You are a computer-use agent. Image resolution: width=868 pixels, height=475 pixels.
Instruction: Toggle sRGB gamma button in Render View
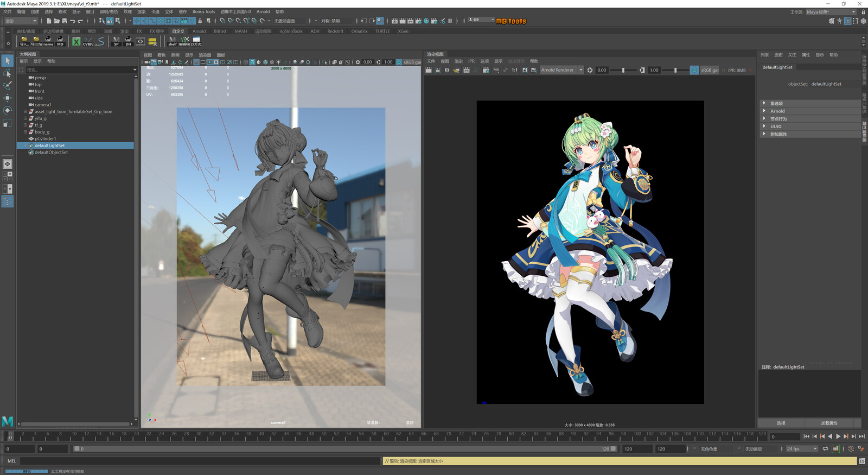(x=694, y=70)
